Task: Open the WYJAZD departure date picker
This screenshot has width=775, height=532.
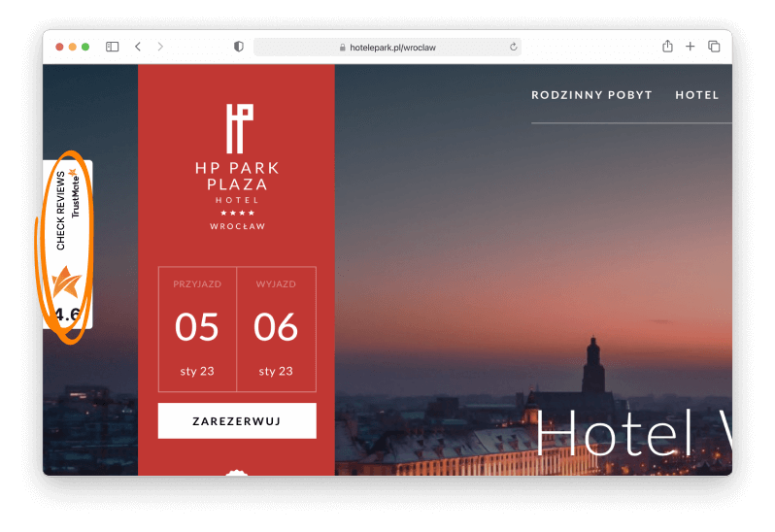Action: (x=276, y=329)
